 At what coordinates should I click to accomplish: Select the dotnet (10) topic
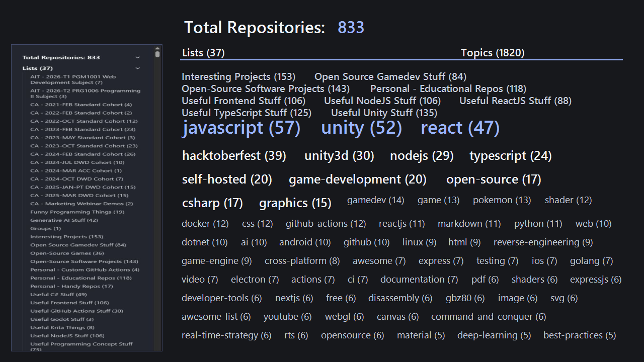tap(205, 242)
